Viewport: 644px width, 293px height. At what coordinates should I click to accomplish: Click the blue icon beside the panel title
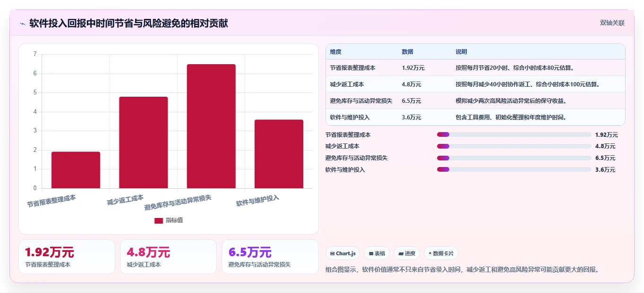pos(22,24)
